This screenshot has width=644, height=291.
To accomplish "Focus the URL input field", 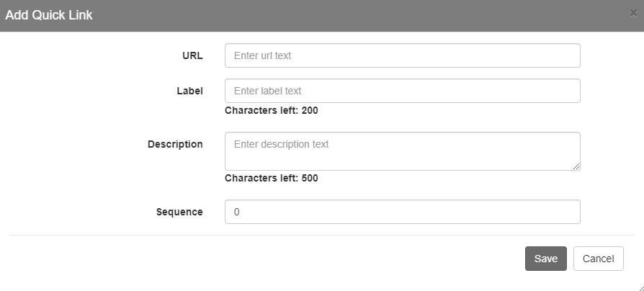I will [403, 55].
